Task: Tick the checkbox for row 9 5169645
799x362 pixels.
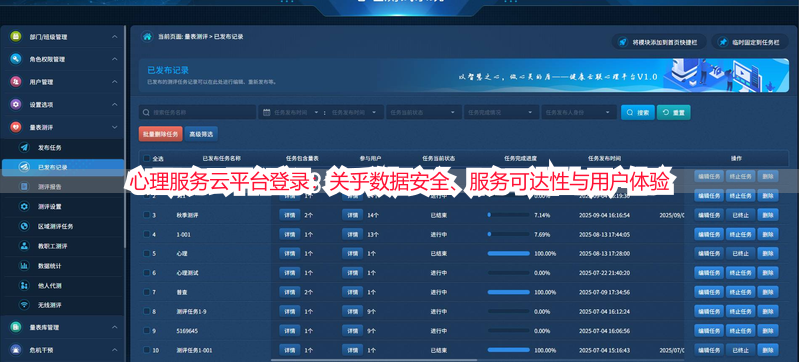Action: pos(147,330)
